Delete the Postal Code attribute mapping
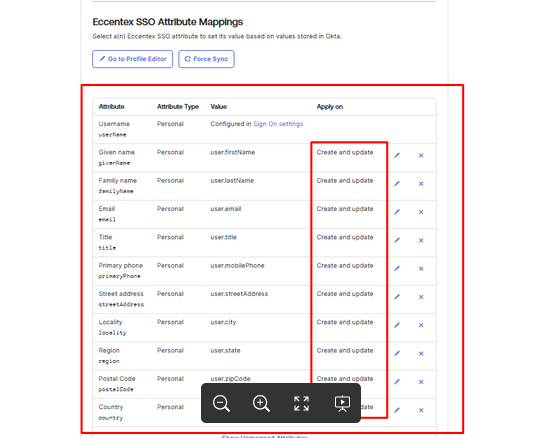Image resolution: width=533 pixels, height=438 pixels. (421, 382)
